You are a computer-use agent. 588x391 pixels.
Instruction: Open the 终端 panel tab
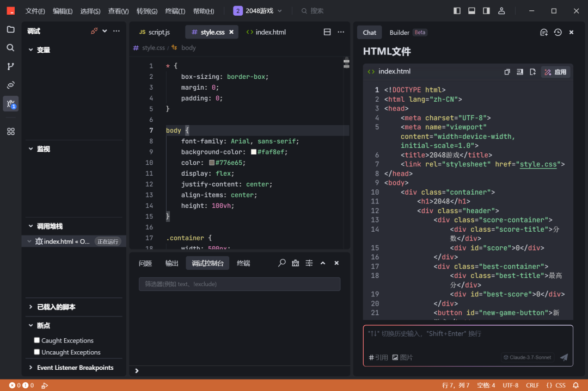[243, 263]
